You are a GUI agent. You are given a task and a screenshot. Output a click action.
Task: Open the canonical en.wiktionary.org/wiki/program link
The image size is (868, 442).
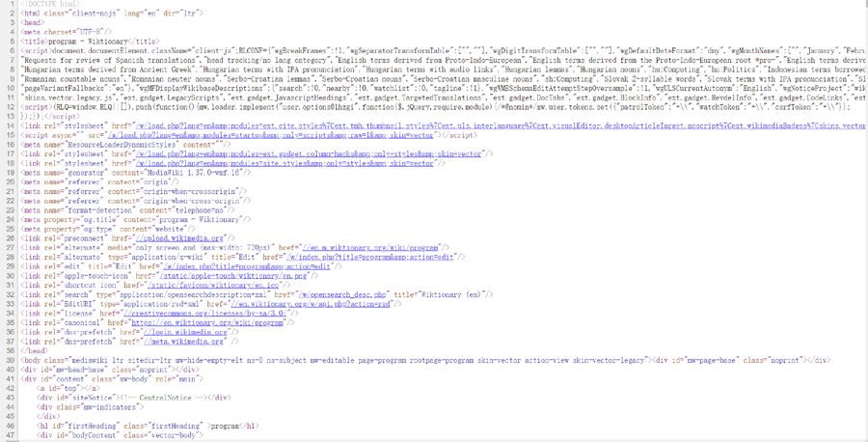click(207, 322)
